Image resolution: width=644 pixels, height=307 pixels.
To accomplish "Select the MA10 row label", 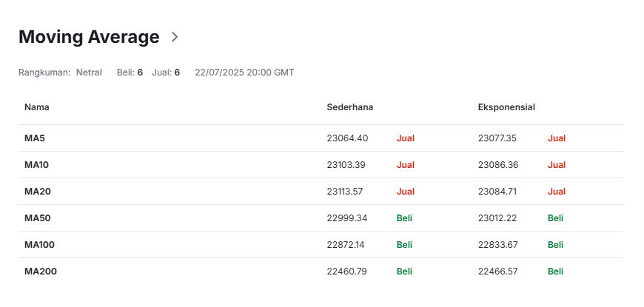I will [x=36, y=165].
